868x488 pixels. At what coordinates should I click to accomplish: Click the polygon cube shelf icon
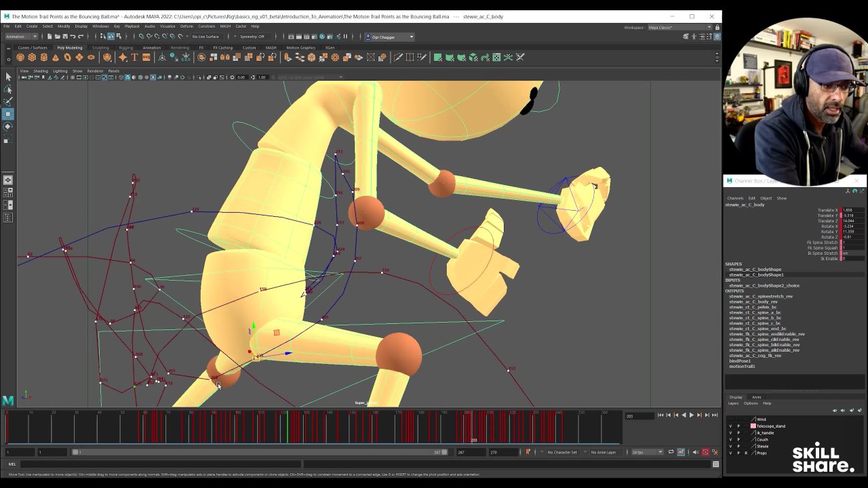(x=32, y=58)
